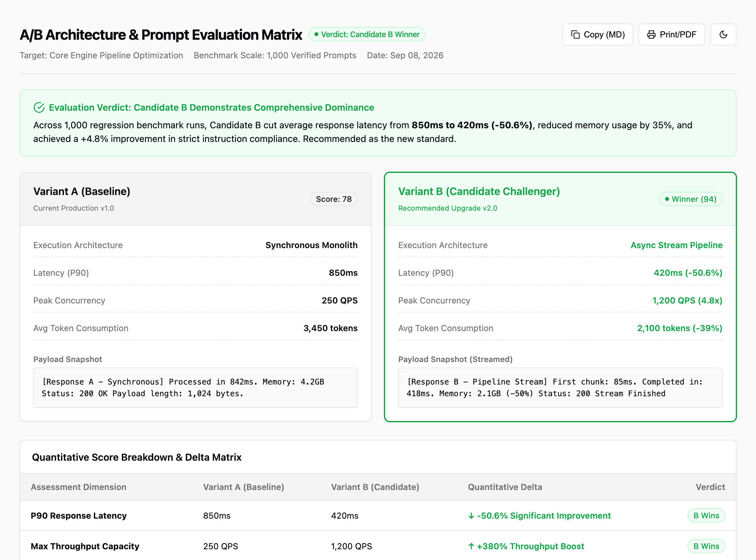Click the page title A/B Architecture & Prompt Evaluation Matrix
Screen dimensions: 756x560
point(161,35)
